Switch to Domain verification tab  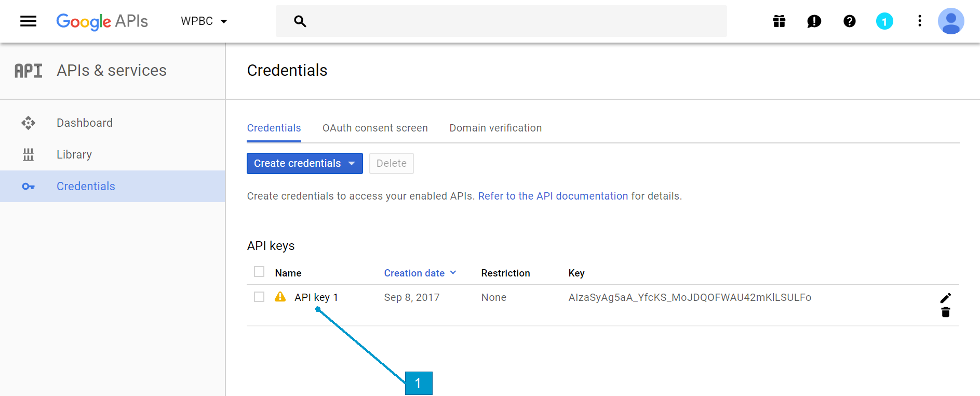tap(495, 128)
